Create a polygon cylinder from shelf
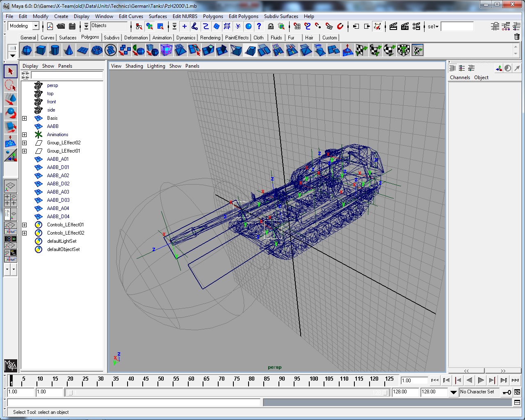 coord(55,50)
